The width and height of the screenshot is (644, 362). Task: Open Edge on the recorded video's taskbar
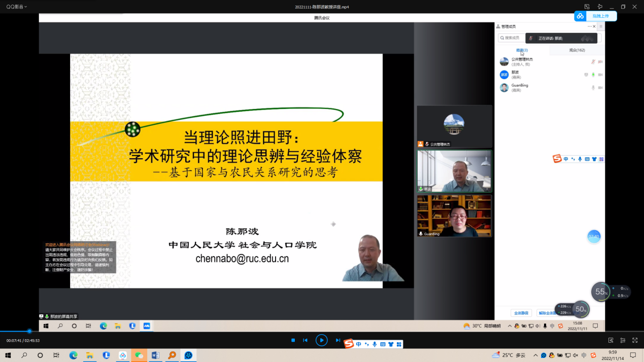click(104, 326)
